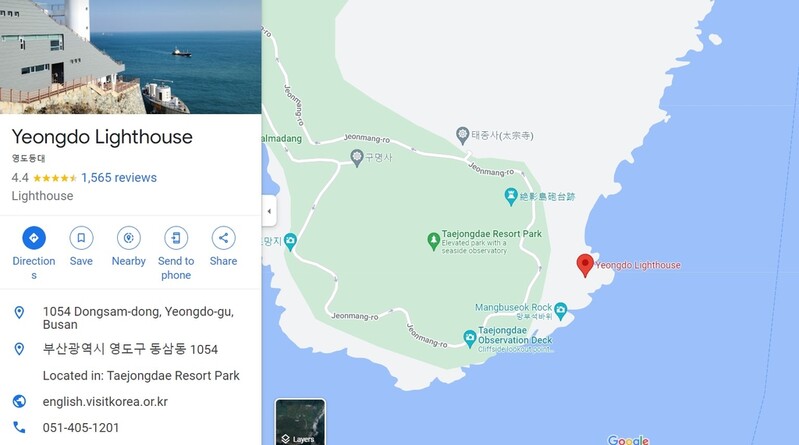The width and height of the screenshot is (799, 445).
Task: Click Located in Taejongdae Resort Park
Action: click(141, 376)
